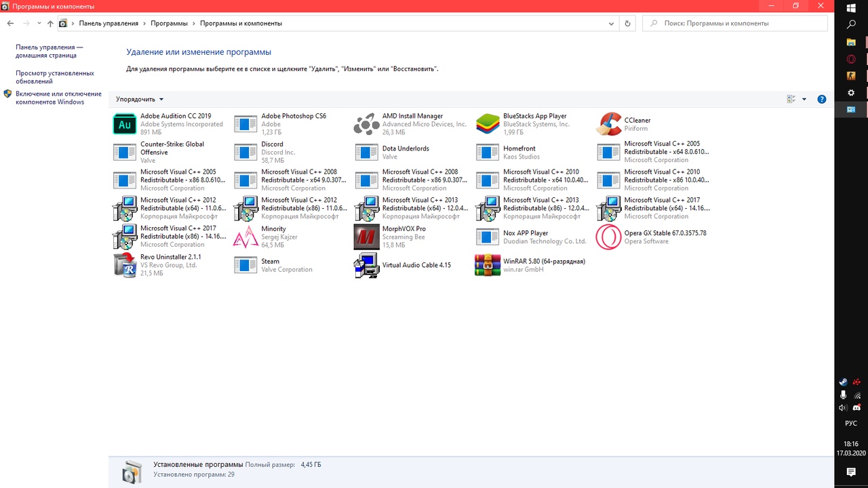Select the Homefront program icon
Image resolution: width=868 pixels, height=488 pixels.
[x=488, y=152]
